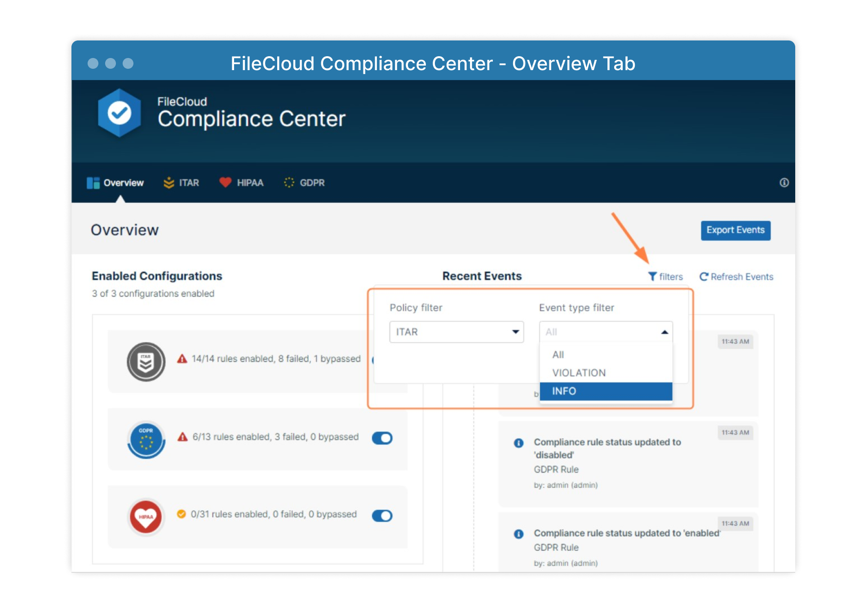Click the ITAR shield badge icon
This screenshot has height=615, width=868.
click(146, 362)
